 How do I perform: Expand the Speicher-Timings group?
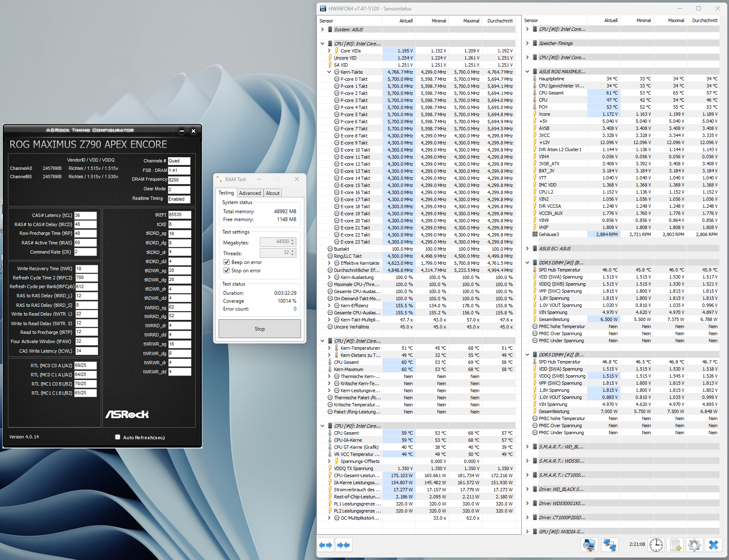coord(527,43)
